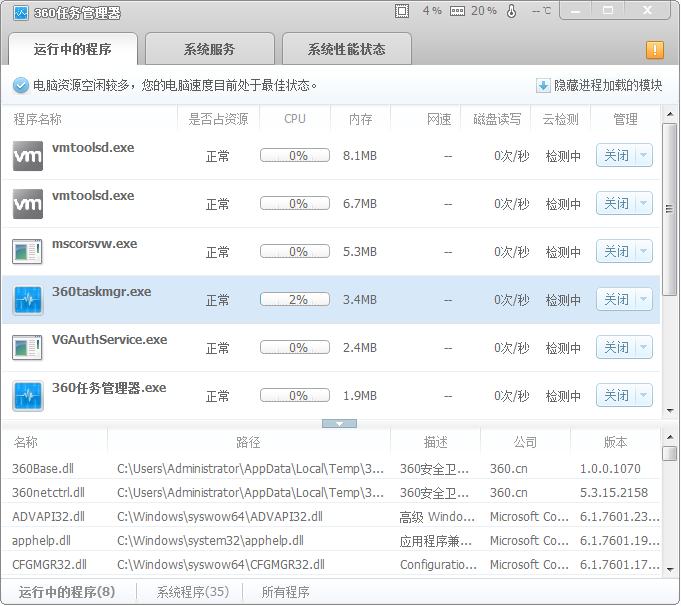
Task: Switch to the 系统服务 tab
Action: pos(210,49)
